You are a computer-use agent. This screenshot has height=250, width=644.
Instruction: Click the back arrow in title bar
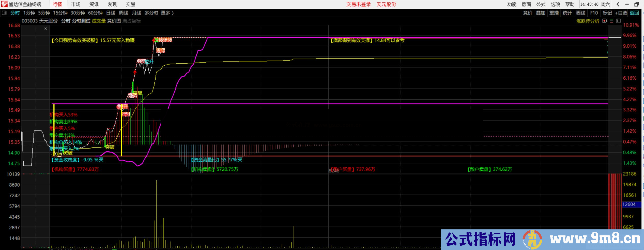(x=618, y=4)
